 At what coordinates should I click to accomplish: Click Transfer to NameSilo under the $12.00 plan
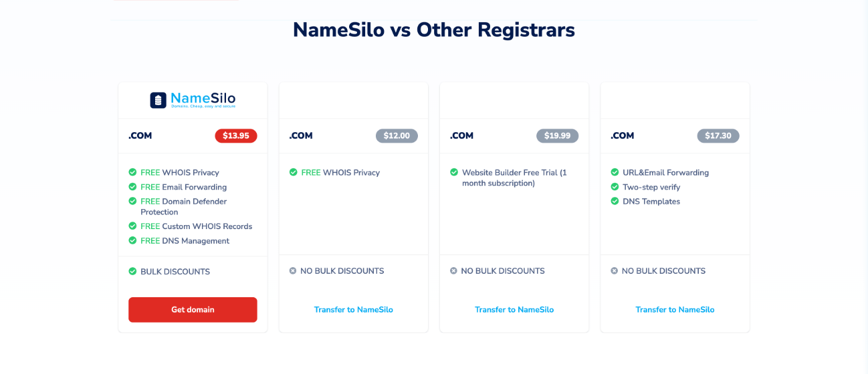tap(354, 310)
